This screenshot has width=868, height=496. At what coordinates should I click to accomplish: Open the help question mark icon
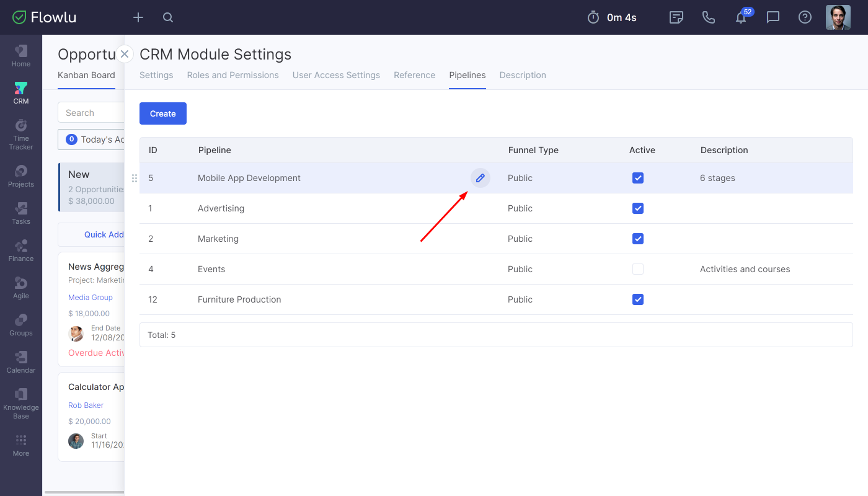(x=805, y=17)
